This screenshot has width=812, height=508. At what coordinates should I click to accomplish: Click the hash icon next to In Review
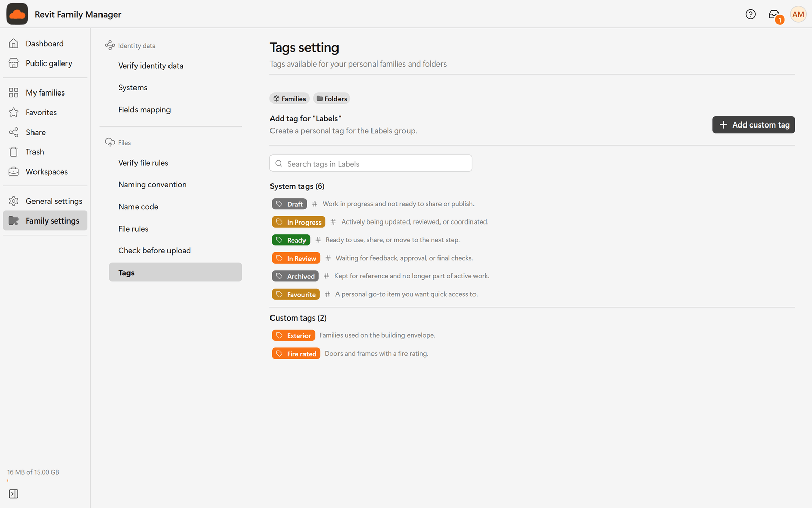coord(328,258)
